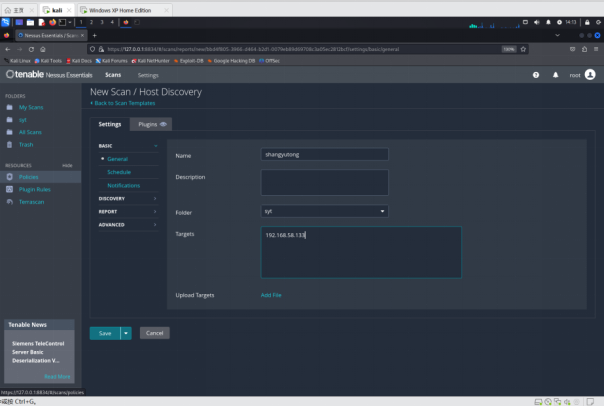Switch to the Plugins tab
605x406 pixels.
click(151, 124)
